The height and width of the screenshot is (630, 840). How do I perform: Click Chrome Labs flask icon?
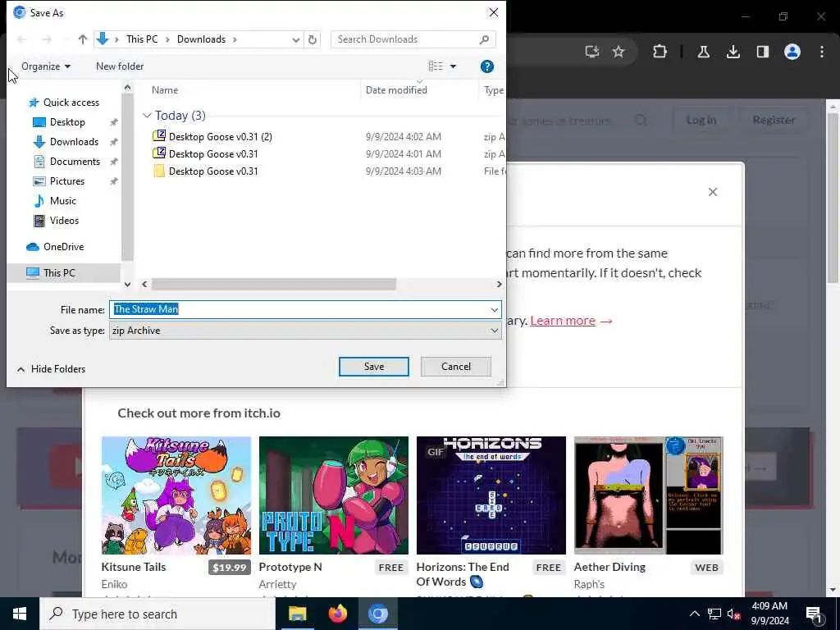click(x=703, y=52)
